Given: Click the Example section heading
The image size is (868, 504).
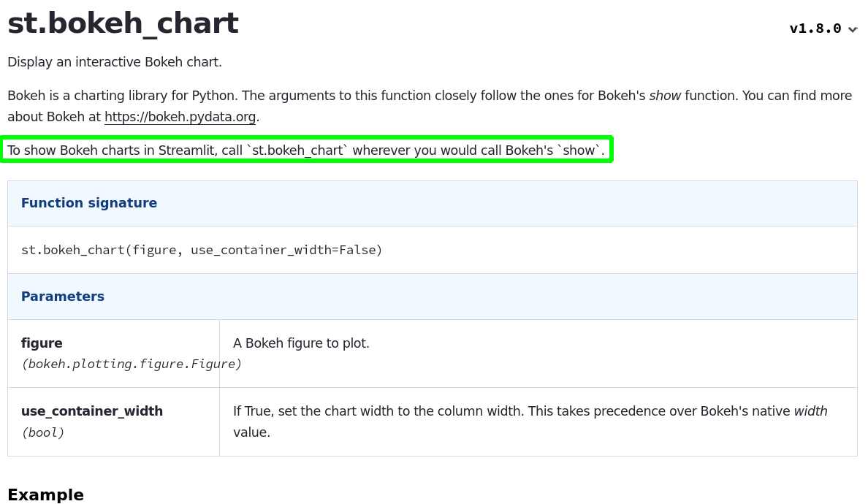Looking at the screenshot, I should click(45, 495).
